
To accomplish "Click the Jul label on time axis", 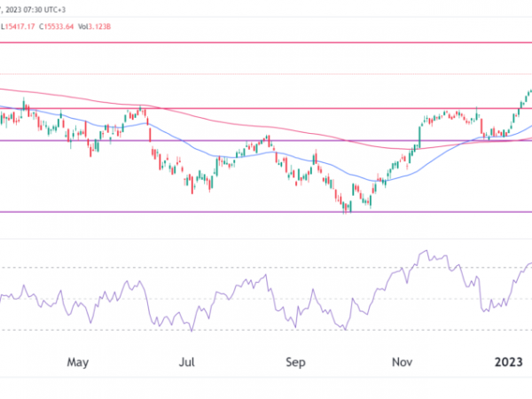I will pyautogui.click(x=186, y=362).
